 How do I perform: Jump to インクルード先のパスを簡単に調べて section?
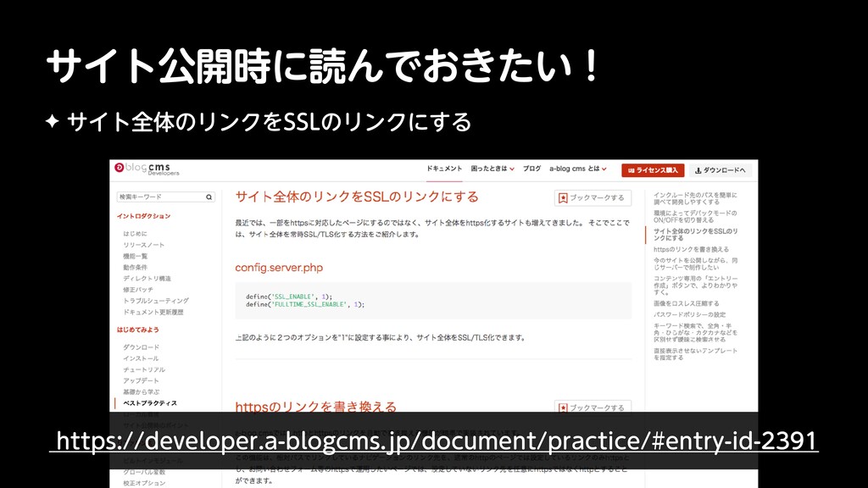click(x=695, y=198)
